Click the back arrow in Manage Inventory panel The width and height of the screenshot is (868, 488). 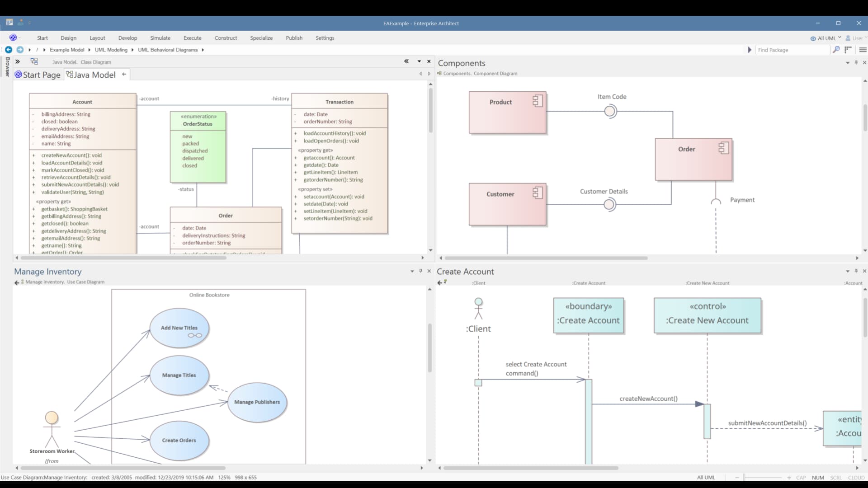click(x=17, y=282)
